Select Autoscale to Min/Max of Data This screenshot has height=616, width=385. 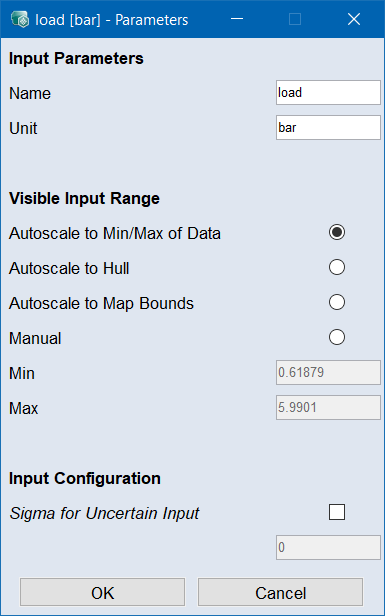[337, 232]
